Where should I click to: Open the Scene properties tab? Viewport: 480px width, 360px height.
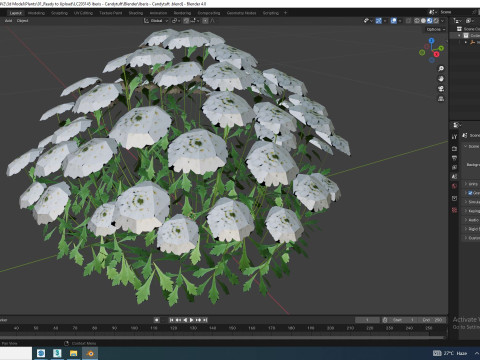point(454,177)
